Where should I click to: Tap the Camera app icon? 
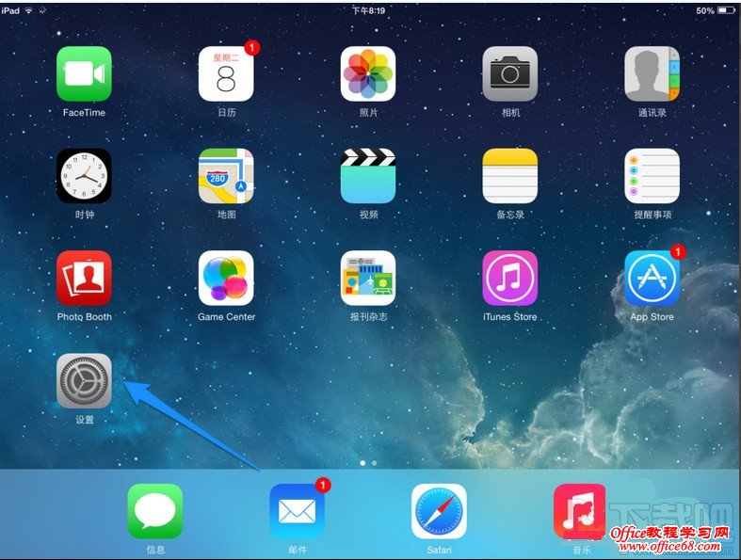510,74
